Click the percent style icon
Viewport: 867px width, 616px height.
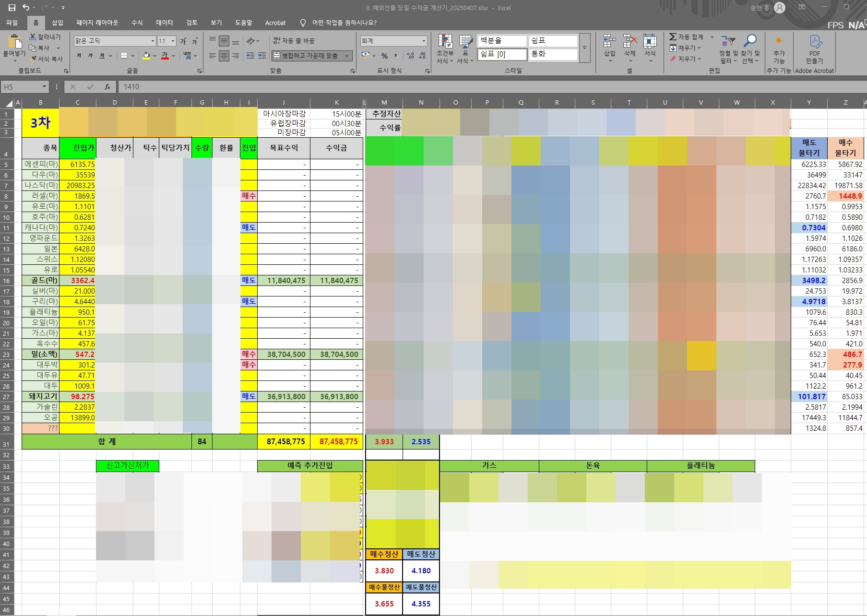[384, 56]
